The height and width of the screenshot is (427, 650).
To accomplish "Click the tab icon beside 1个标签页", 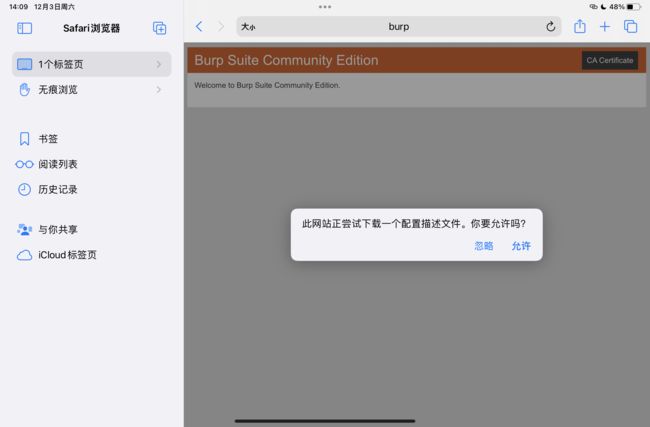I will tap(24, 64).
